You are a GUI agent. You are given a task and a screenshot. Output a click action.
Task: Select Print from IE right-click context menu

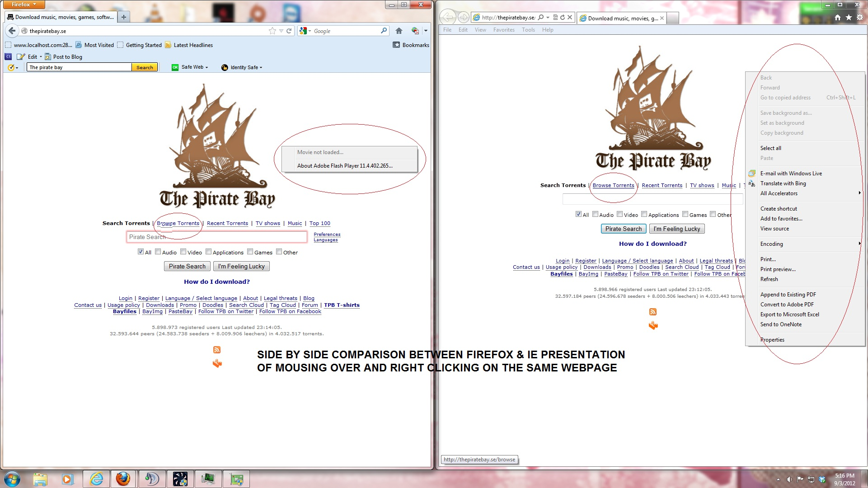[769, 259]
